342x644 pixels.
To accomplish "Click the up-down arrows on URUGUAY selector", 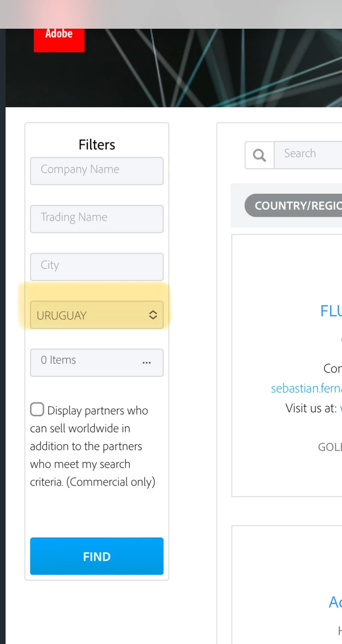I will tap(153, 315).
